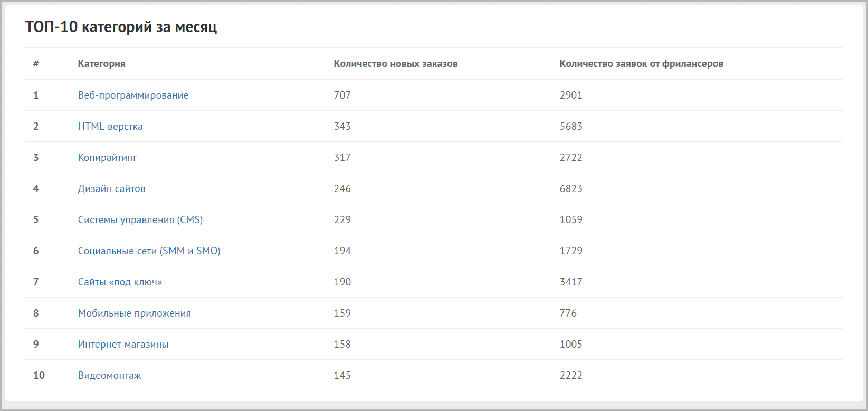
Task: Click the 776 bids cell
Action: (568, 313)
